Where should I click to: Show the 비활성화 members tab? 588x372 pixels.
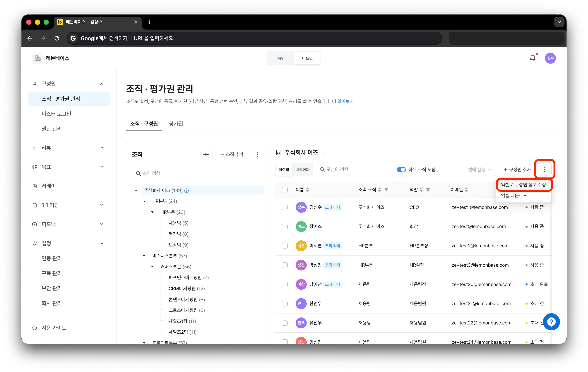[302, 169]
